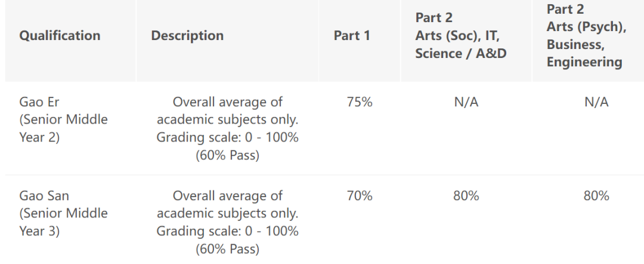Click the Qualification column header
Screen dimensions: 644x264
click(60, 36)
